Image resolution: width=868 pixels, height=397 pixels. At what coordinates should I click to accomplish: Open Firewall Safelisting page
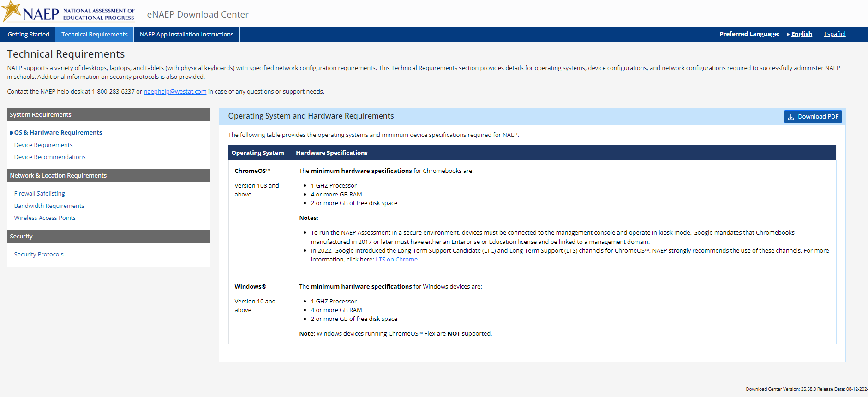click(x=40, y=194)
